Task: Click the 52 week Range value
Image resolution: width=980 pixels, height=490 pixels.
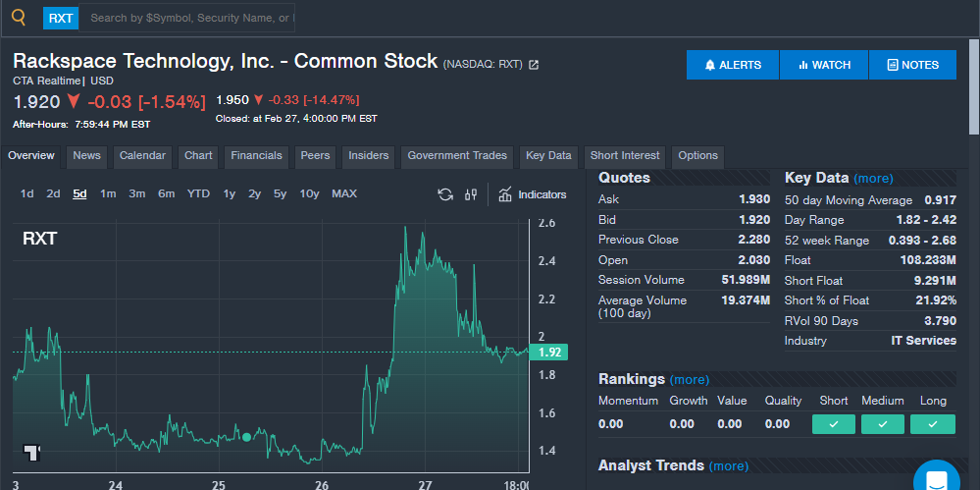Action: tap(922, 241)
